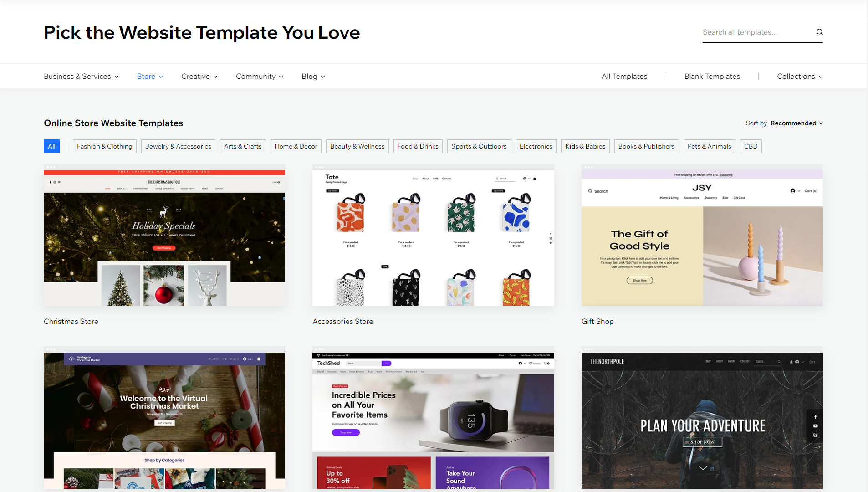Filter templates by Electronics

point(536,146)
